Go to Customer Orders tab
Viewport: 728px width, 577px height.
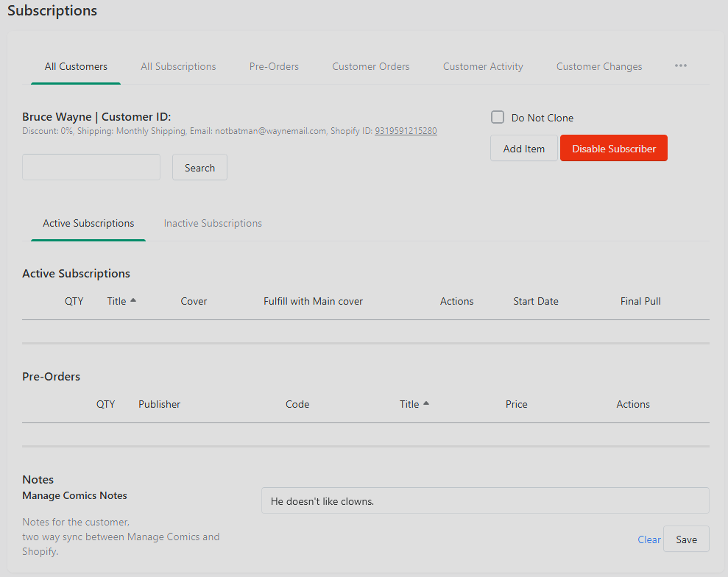click(370, 66)
